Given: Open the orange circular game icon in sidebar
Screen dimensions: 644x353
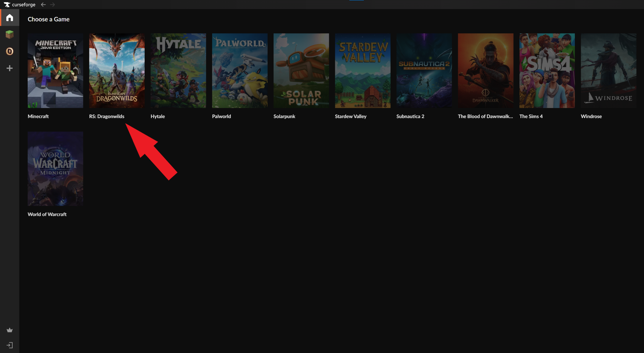Looking at the screenshot, I should click(x=10, y=51).
